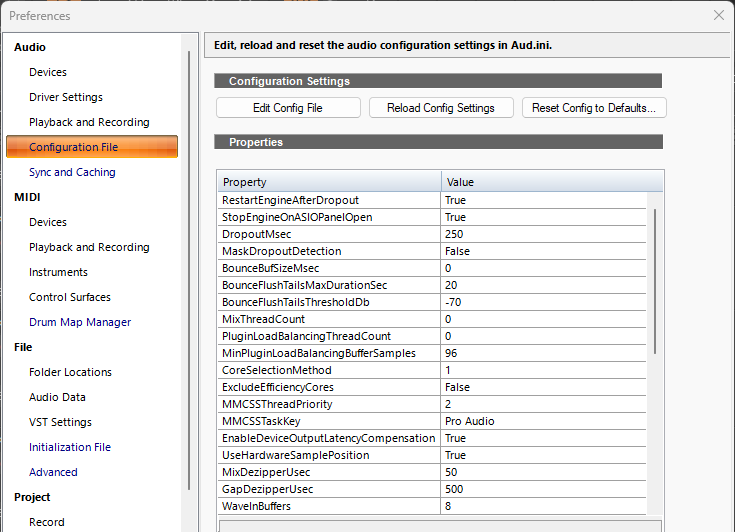Open VST Settings page
Image resolution: width=735 pixels, height=532 pixels.
(x=60, y=422)
